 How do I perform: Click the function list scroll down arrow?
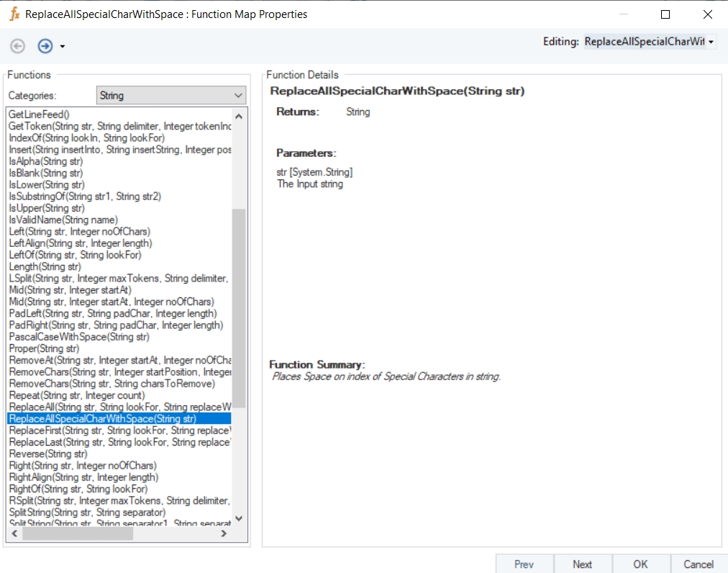(239, 518)
